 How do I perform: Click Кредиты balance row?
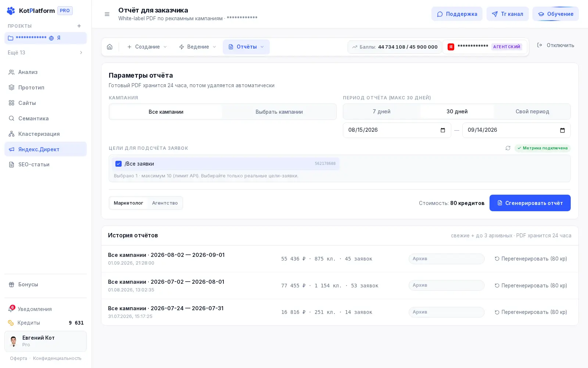(x=46, y=323)
